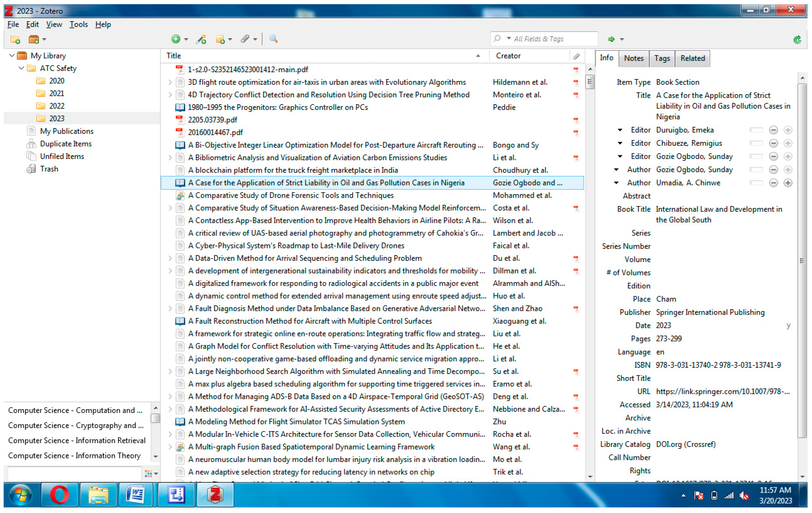Click the Locate green arrow icon
812x513 pixels.
[612, 39]
